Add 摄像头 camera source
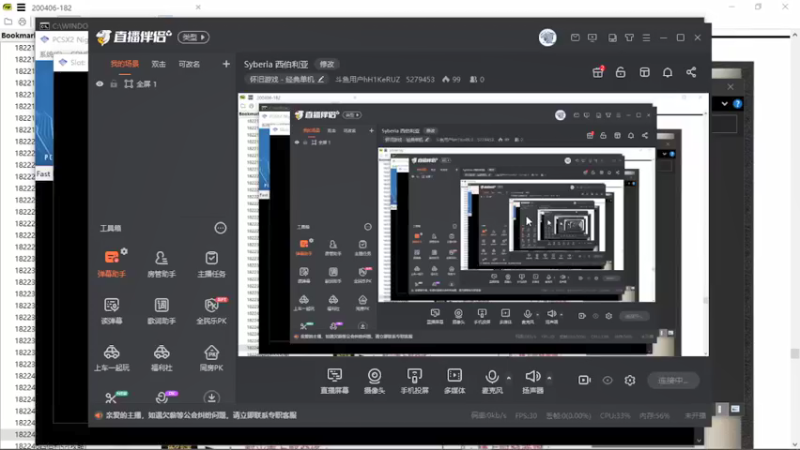 pyautogui.click(x=374, y=381)
